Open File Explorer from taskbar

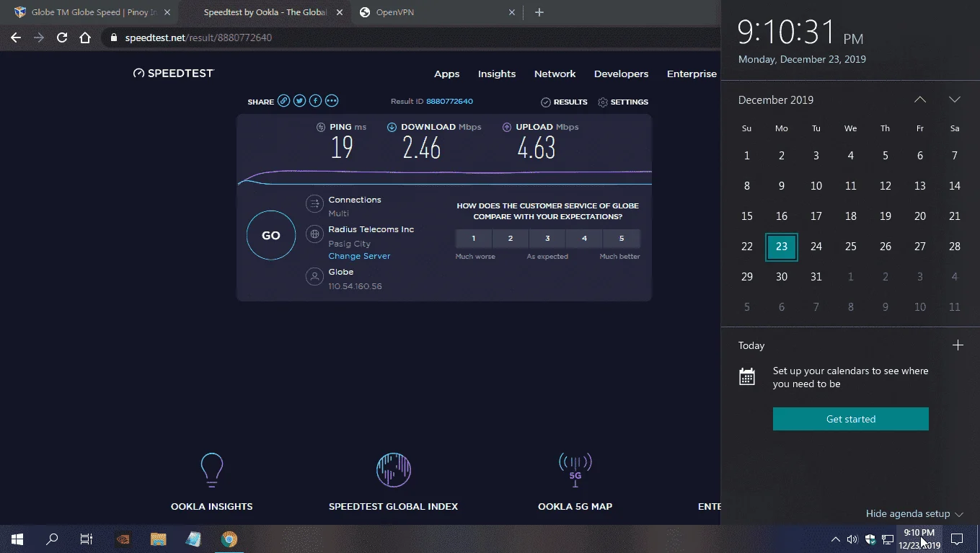(158, 539)
